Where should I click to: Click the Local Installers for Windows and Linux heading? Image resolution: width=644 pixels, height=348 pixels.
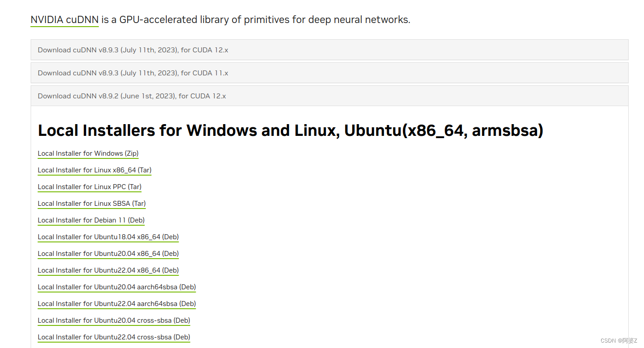click(290, 130)
